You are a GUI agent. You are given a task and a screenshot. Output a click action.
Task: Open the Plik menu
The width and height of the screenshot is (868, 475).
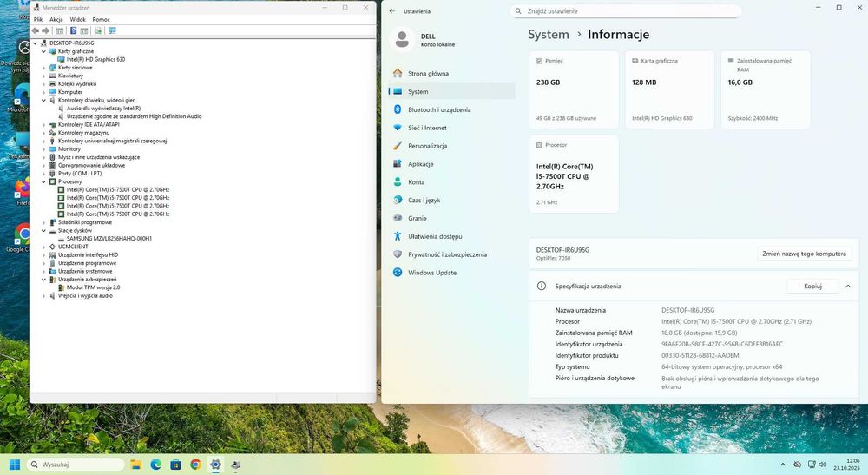(38, 19)
